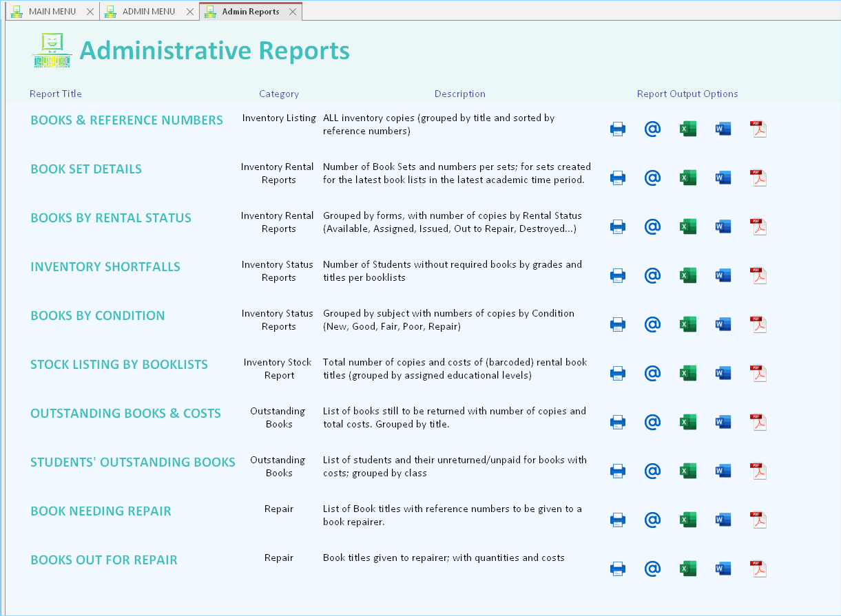Export Book Set Details to PDF

[758, 178]
